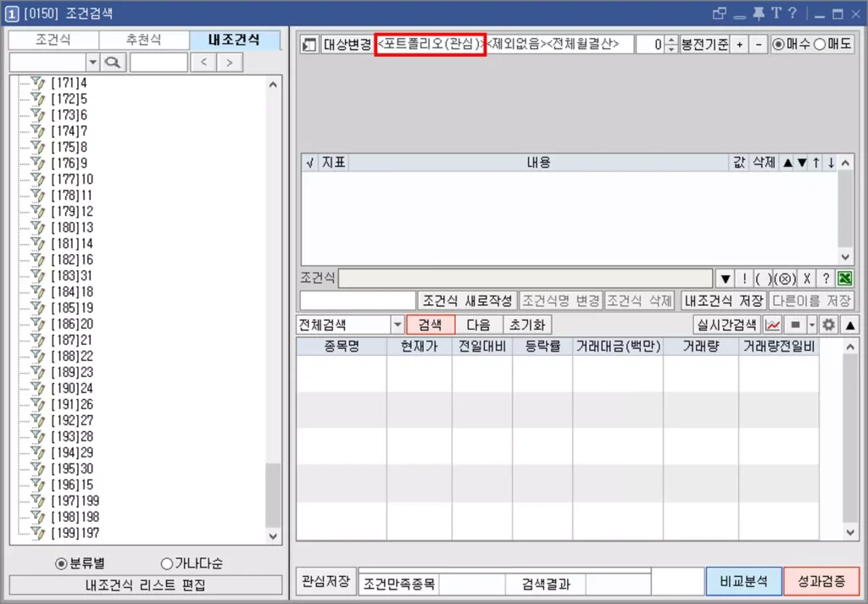Click the 초기화 reset button
Viewport: 868px width, 604px height.
tap(527, 324)
